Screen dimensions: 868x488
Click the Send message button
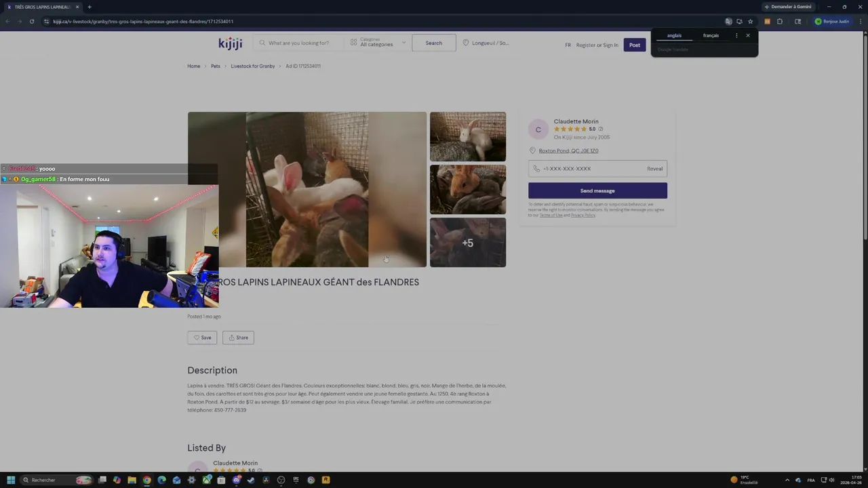pos(597,190)
